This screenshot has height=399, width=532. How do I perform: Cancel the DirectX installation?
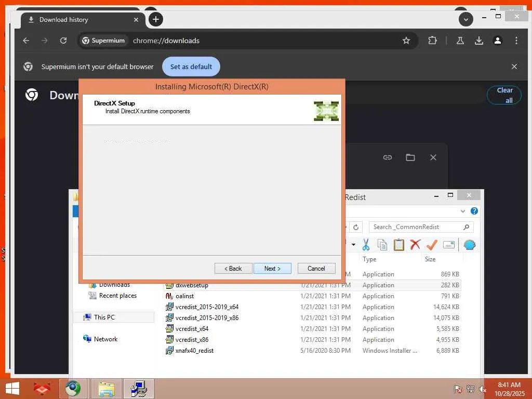click(x=316, y=269)
